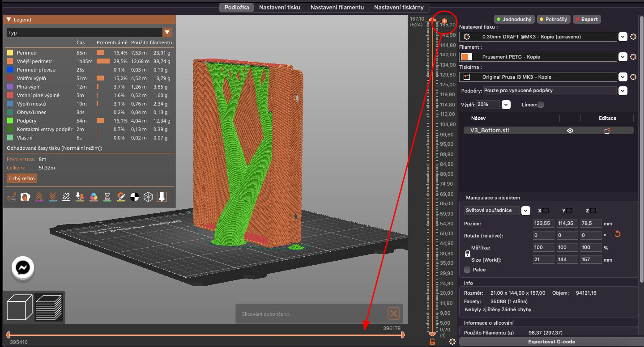Viewport: 644px width, 347px height.
Task: Reset rotation with the undo arrow
Action: coord(618,234)
